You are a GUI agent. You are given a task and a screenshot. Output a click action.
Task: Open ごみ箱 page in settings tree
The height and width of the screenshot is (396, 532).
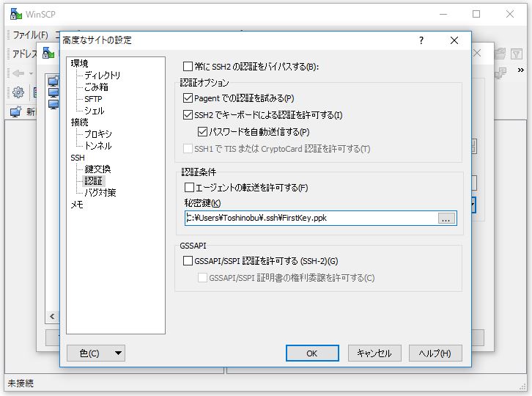tap(96, 87)
